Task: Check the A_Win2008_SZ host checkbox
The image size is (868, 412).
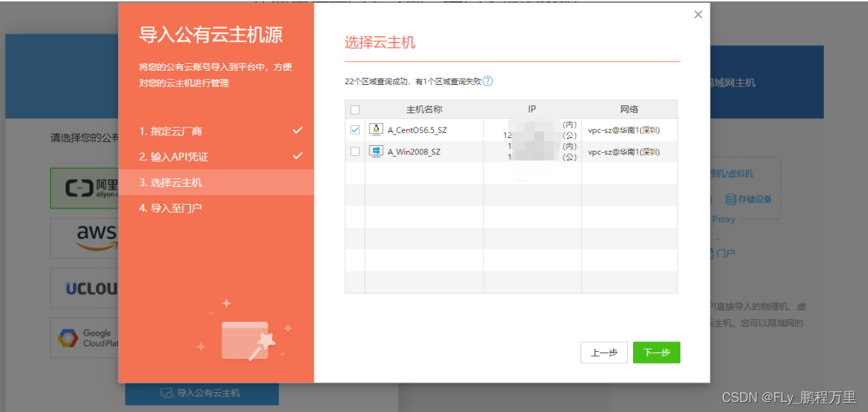Action: [355, 149]
